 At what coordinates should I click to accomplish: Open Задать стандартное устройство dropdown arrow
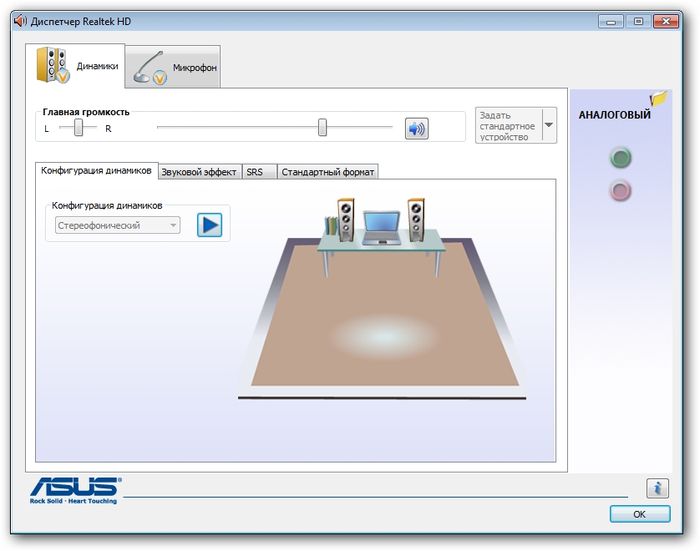pyautogui.click(x=549, y=125)
